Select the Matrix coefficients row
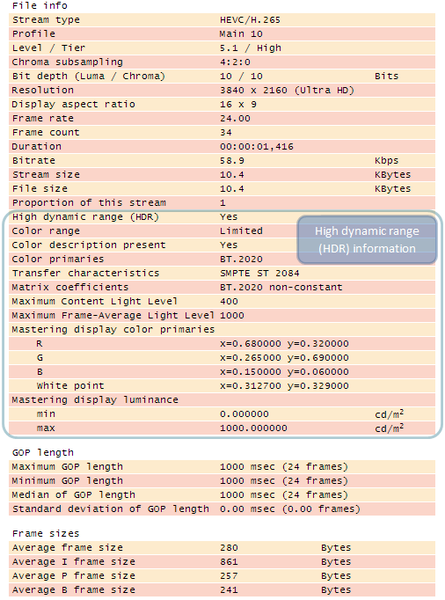445x600 pixels. [x=222, y=287]
